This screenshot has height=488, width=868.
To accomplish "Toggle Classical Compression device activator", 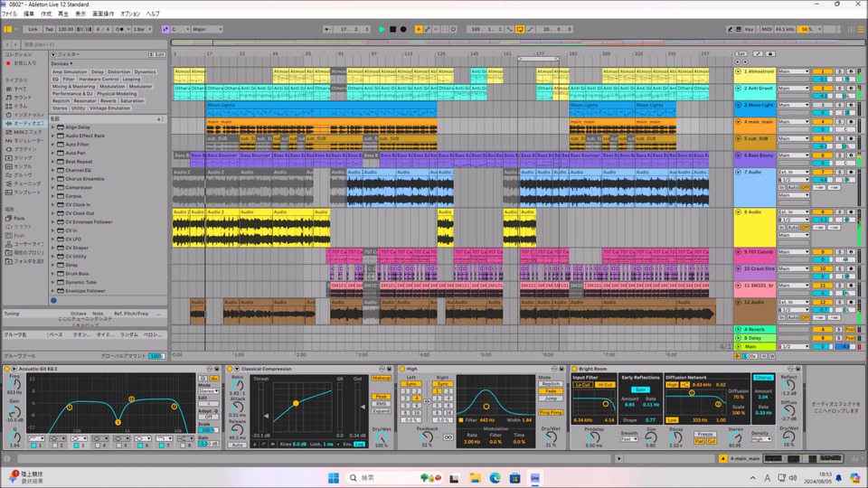I will click(230, 369).
